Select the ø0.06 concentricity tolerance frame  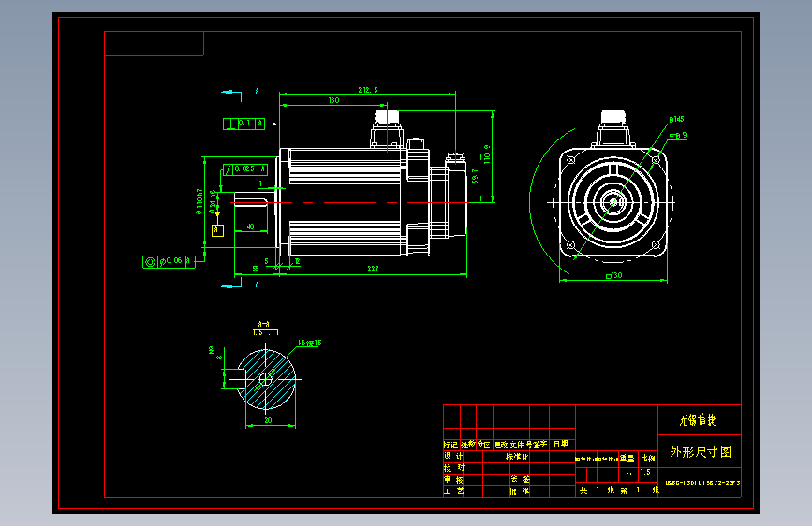tap(169, 262)
